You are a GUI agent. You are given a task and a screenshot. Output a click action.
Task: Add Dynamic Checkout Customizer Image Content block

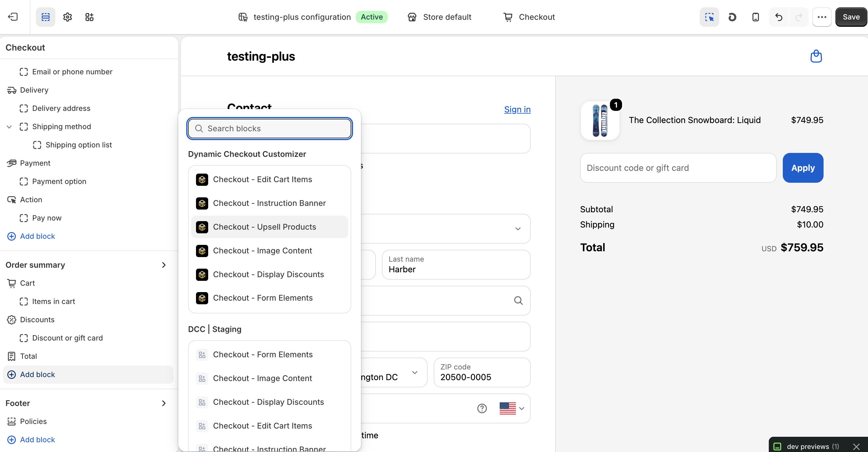click(270, 251)
